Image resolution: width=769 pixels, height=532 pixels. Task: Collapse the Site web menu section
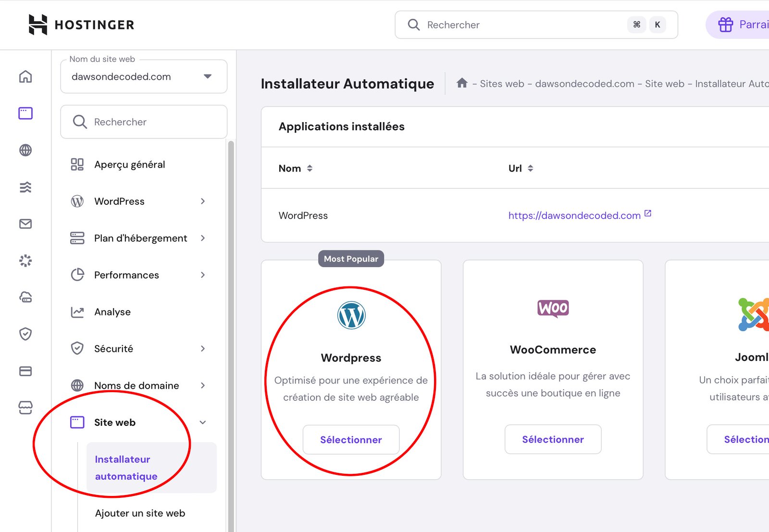(x=203, y=422)
